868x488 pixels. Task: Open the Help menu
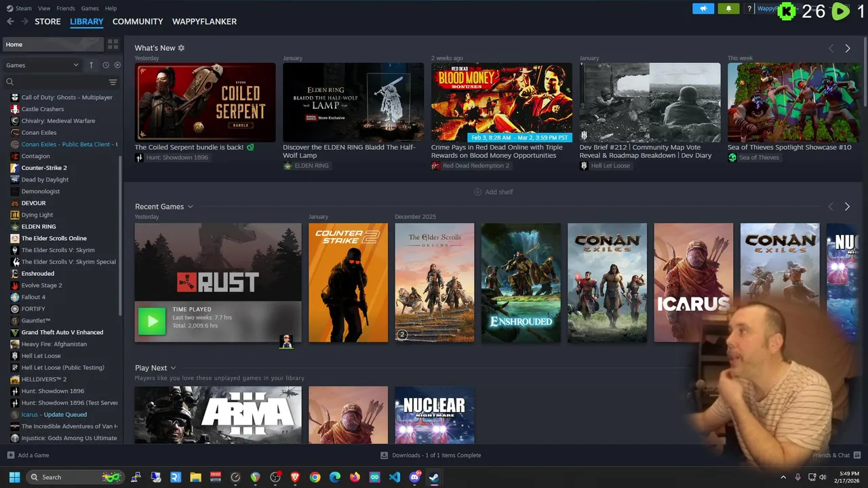(111, 8)
